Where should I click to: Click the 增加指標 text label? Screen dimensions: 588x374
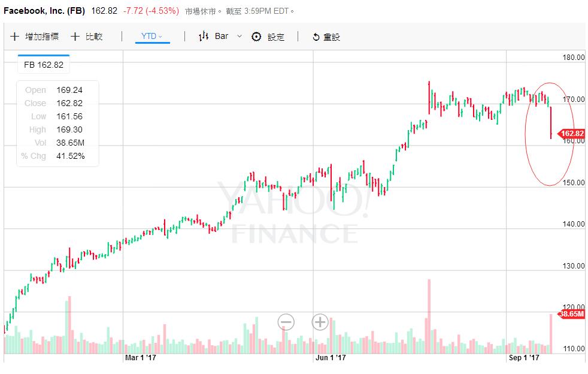point(42,37)
